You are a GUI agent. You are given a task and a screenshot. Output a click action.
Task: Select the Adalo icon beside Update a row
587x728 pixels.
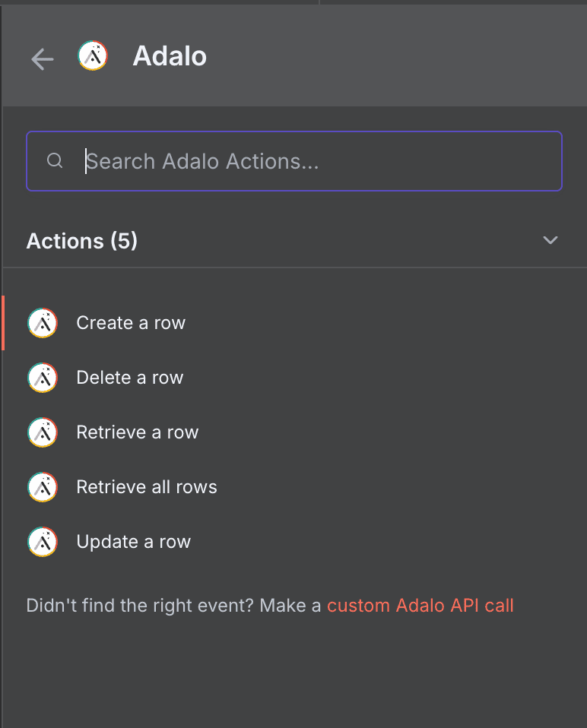pos(42,541)
